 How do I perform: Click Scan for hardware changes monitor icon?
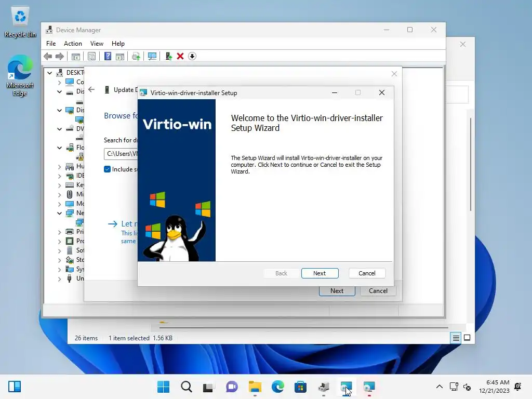[x=152, y=56]
